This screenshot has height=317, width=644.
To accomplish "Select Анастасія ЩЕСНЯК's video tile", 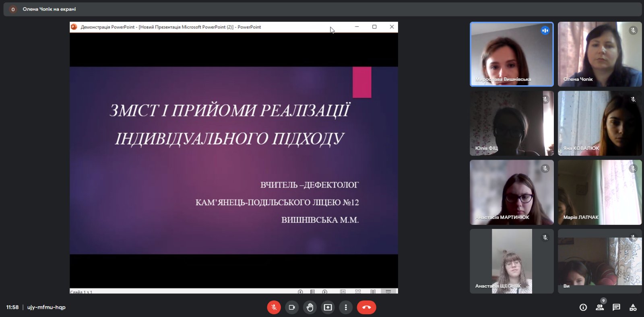I will (x=512, y=261).
